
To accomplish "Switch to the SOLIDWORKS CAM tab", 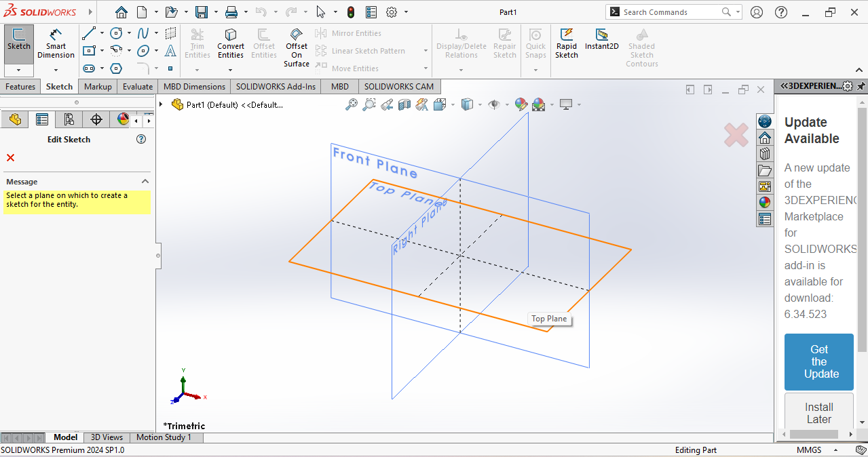I will [399, 86].
